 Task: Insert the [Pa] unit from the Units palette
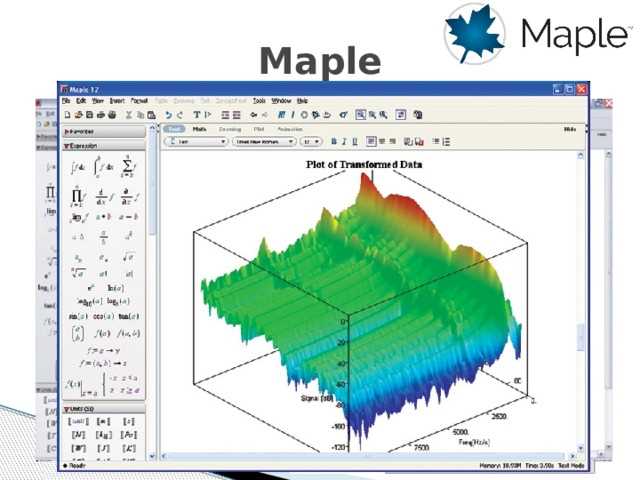129,435
